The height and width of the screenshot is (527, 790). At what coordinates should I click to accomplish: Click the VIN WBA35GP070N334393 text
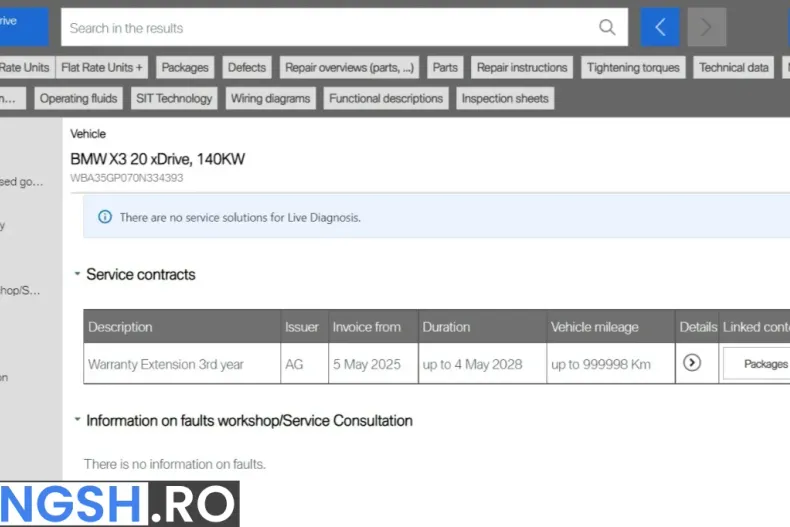[x=126, y=177]
